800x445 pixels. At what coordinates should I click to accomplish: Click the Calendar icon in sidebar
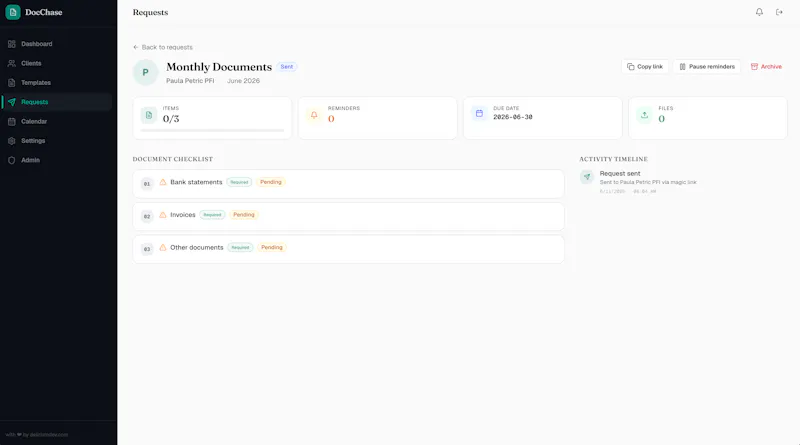tap(12, 121)
